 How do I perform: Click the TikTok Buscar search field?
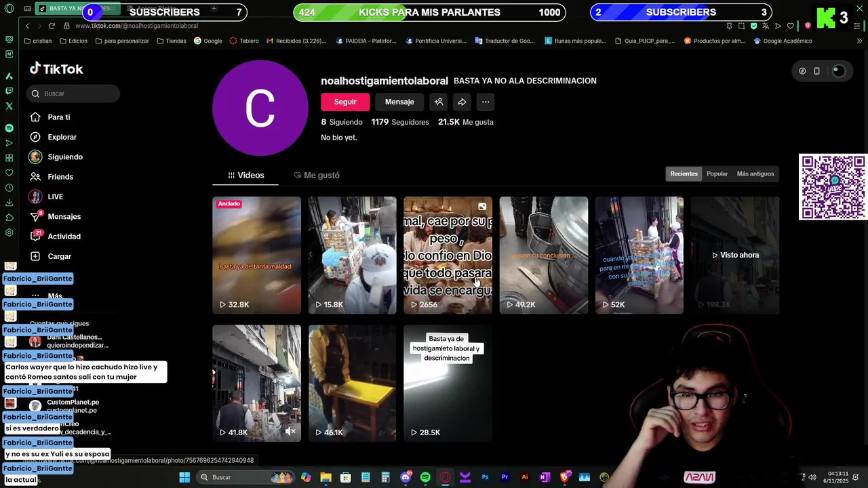pos(73,94)
